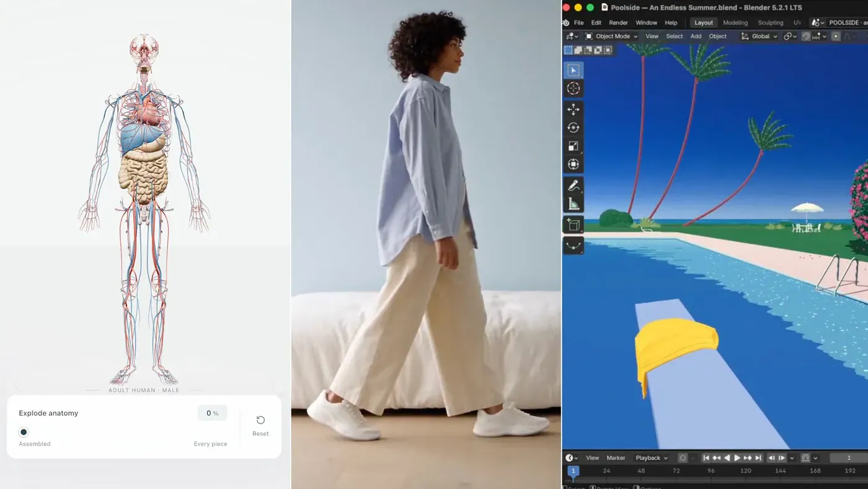Image resolution: width=868 pixels, height=489 pixels.
Task: Click the Explode anatomy slider handle
Action: (24, 432)
